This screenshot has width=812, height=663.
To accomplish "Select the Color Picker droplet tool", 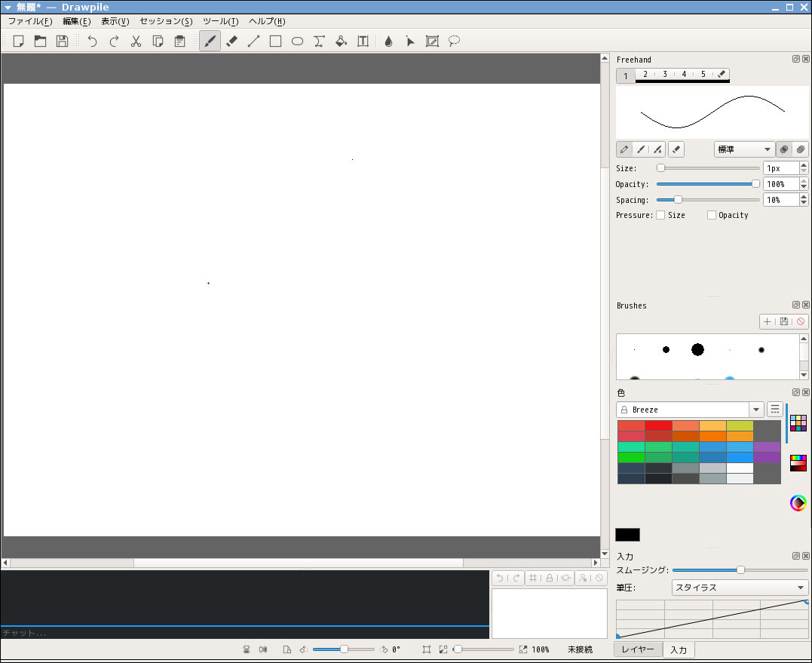I will (388, 41).
